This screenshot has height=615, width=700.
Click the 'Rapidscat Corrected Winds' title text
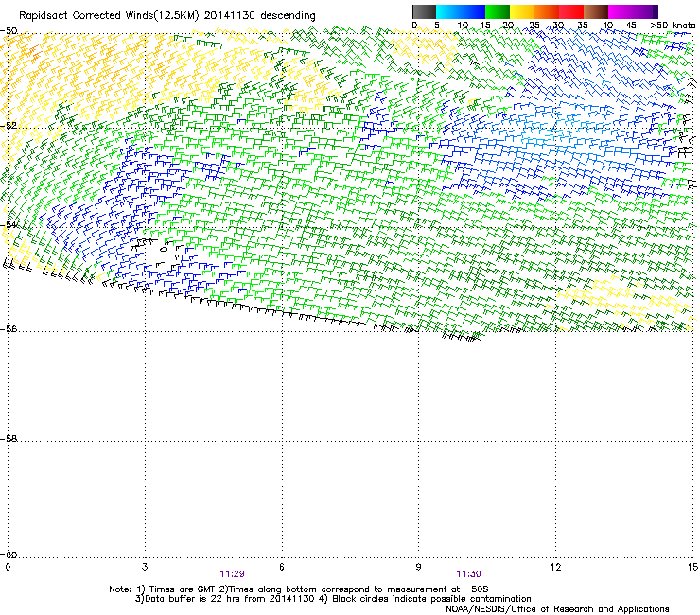(86, 16)
